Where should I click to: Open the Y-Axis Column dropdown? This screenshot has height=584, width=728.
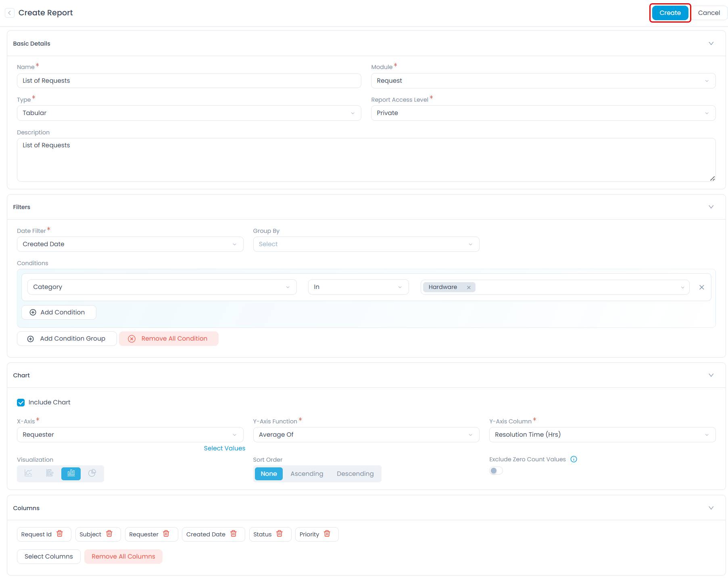tap(602, 435)
